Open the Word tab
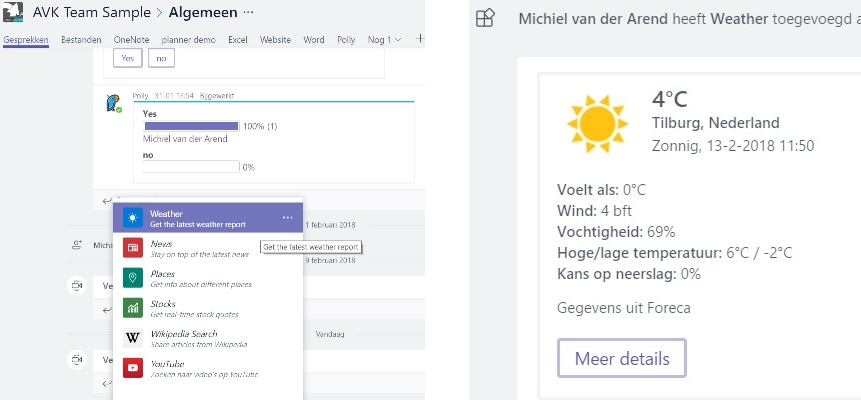861x400 pixels. (x=314, y=40)
